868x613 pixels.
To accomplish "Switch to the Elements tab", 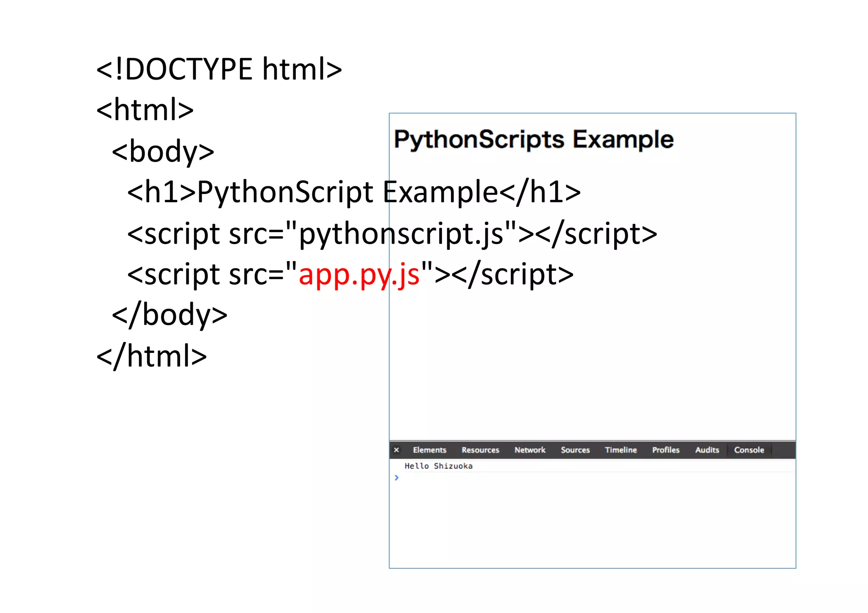I will (x=429, y=450).
